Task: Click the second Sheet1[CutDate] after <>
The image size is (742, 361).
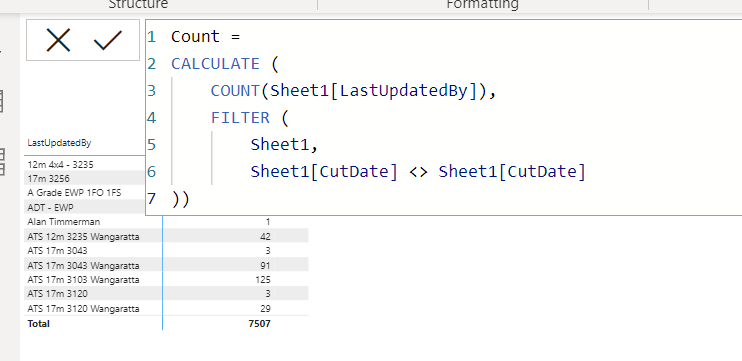Action: tap(512, 171)
